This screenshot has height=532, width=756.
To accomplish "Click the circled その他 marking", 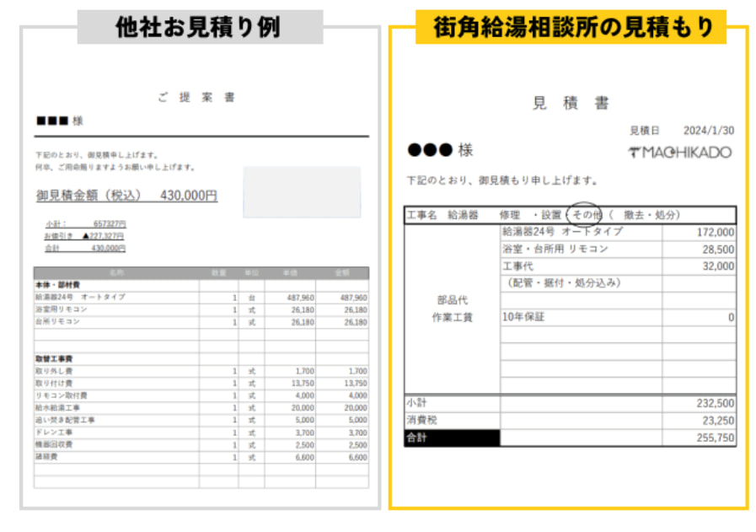I will click(x=585, y=214).
